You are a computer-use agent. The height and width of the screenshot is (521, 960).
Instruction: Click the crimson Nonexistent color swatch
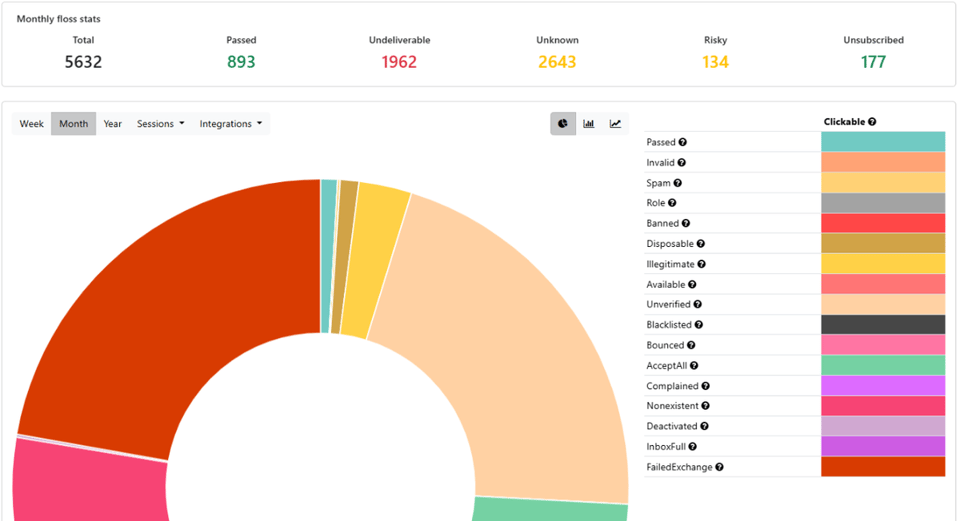(883, 406)
